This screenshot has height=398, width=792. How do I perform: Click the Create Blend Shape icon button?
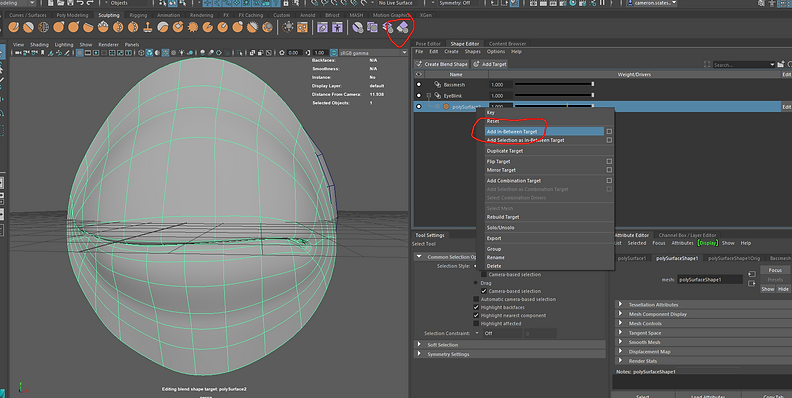click(x=441, y=64)
